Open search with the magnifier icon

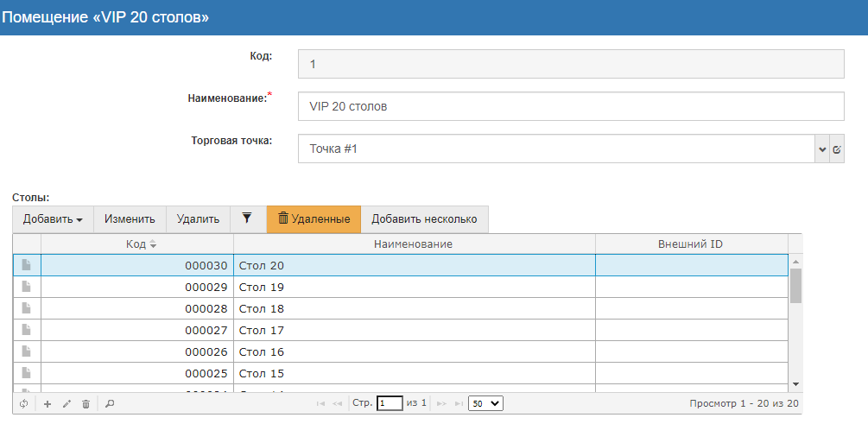109,403
